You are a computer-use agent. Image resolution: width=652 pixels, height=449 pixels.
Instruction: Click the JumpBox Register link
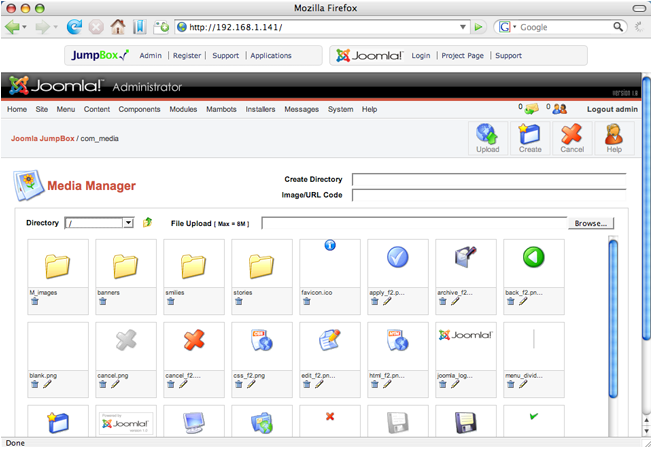point(187,56)
